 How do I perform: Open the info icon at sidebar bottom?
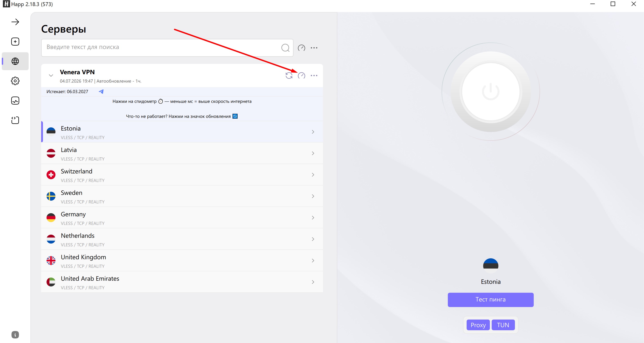coord(15,335)
